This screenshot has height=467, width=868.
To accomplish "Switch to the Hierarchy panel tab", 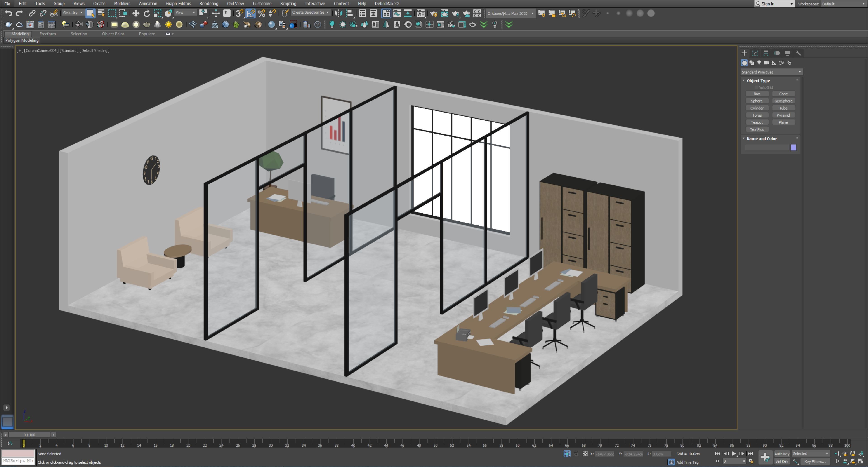I will [766, 53].
